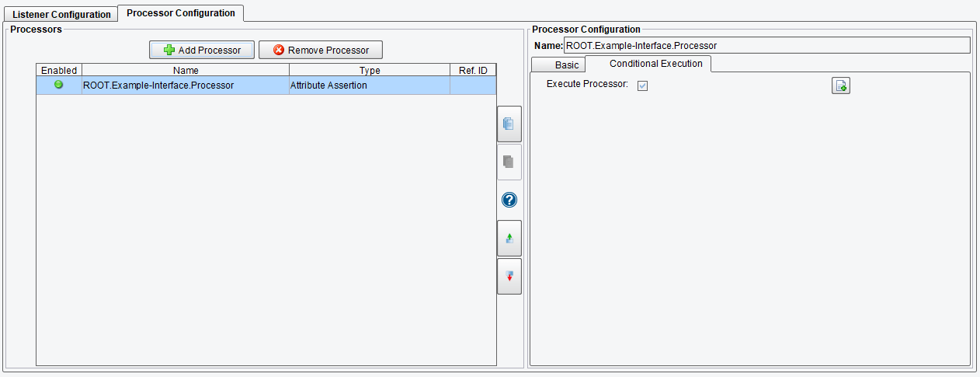This screenshot has width=980, height=377.
Task: Open help via the blue question mark icon
Action: tap(509, 201)
